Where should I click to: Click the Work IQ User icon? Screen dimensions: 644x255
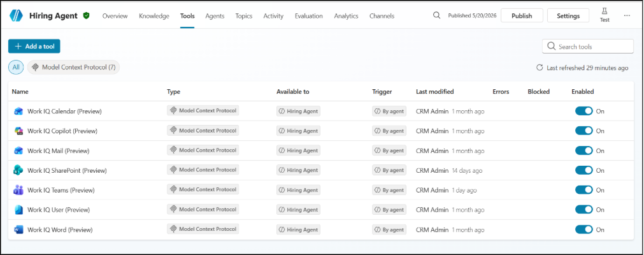point(18,210)
